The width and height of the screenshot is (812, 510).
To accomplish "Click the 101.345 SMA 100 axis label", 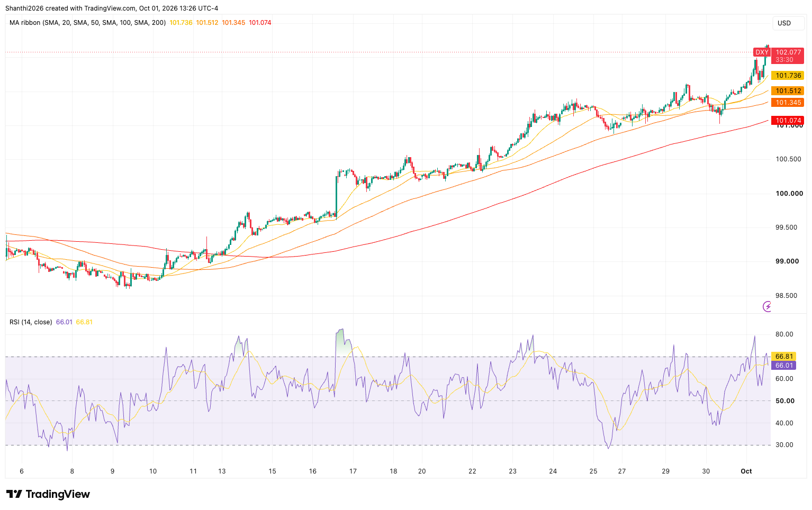I will coord(788,103).
